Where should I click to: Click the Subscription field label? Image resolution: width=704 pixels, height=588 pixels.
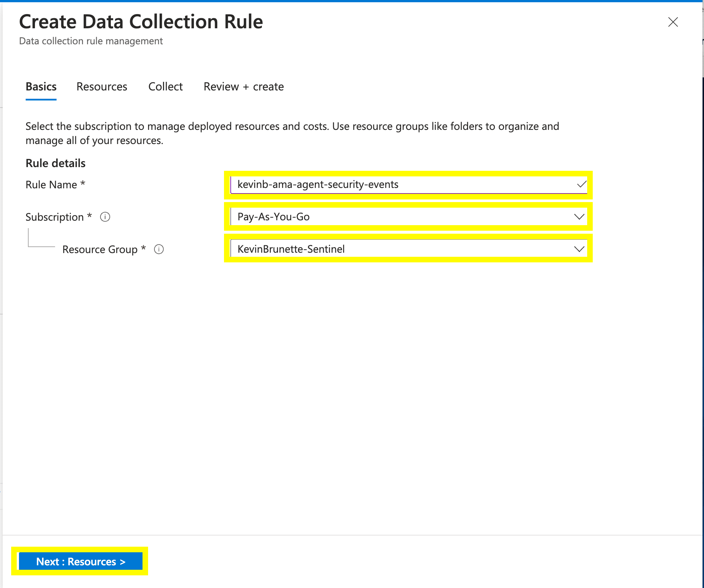point(54,217)
